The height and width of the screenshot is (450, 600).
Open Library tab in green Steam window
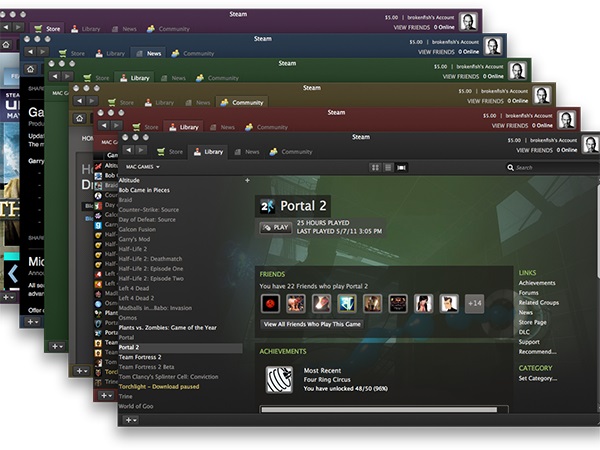point(134,78)
